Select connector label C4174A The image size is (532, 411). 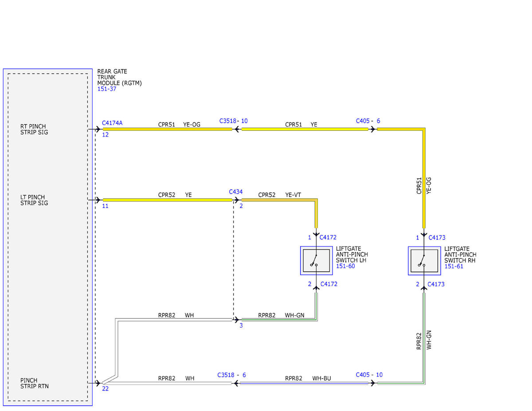(112, 123)
